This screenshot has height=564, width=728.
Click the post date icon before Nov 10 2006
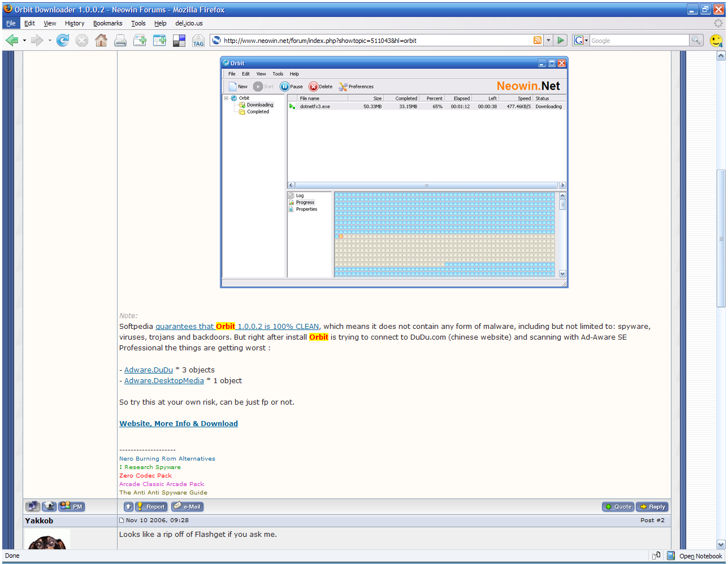pos(122,520)
